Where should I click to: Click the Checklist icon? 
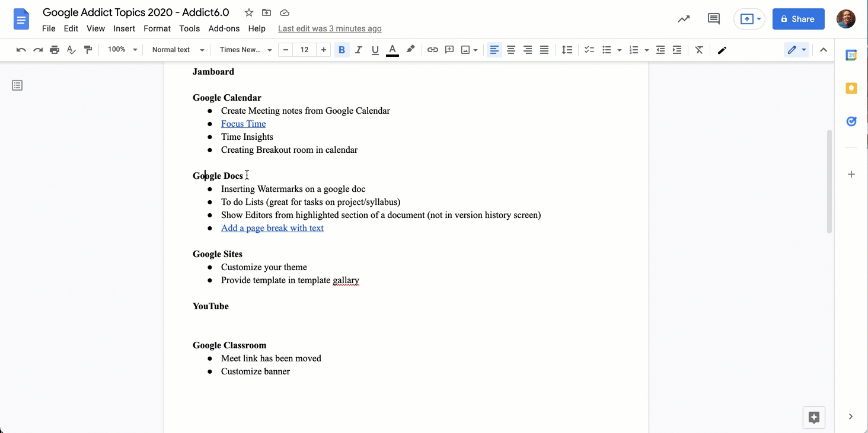[589, 50]
